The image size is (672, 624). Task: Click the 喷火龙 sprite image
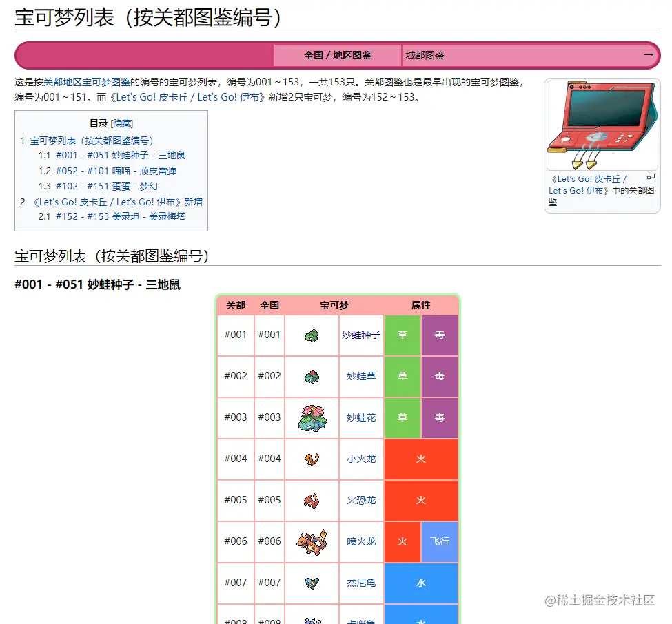point(312,541)
